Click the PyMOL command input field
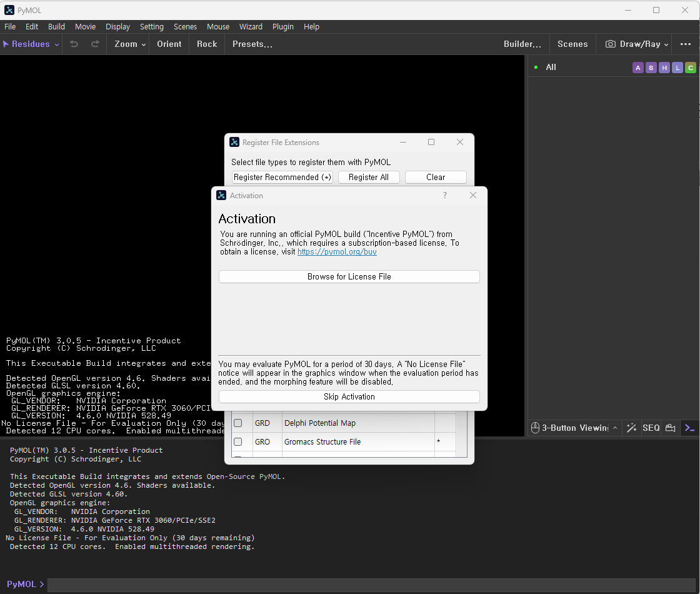The image size is (700, 594). pos(371,585)
